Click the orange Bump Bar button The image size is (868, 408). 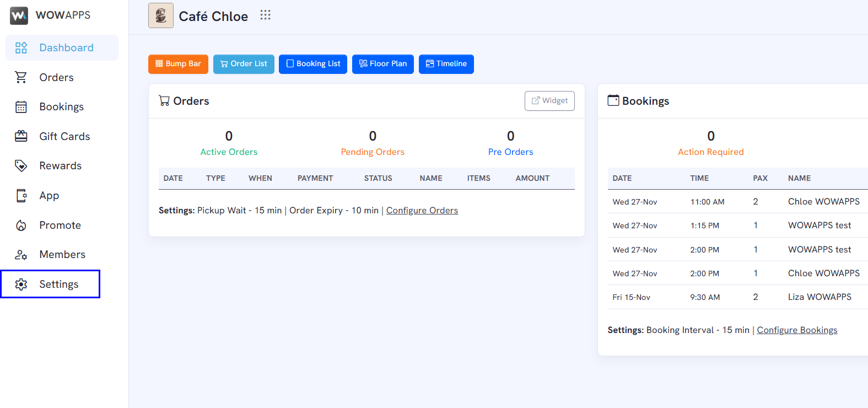click(178, 64)
